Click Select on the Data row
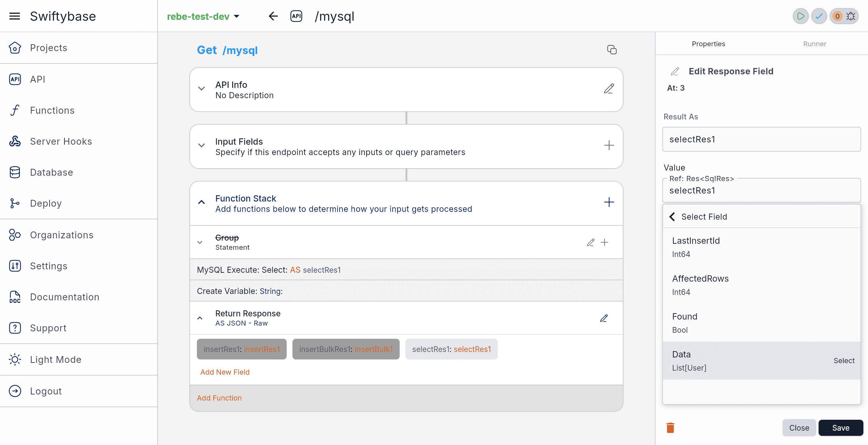This screenshot has width=868, height=445. pos(844,361)
